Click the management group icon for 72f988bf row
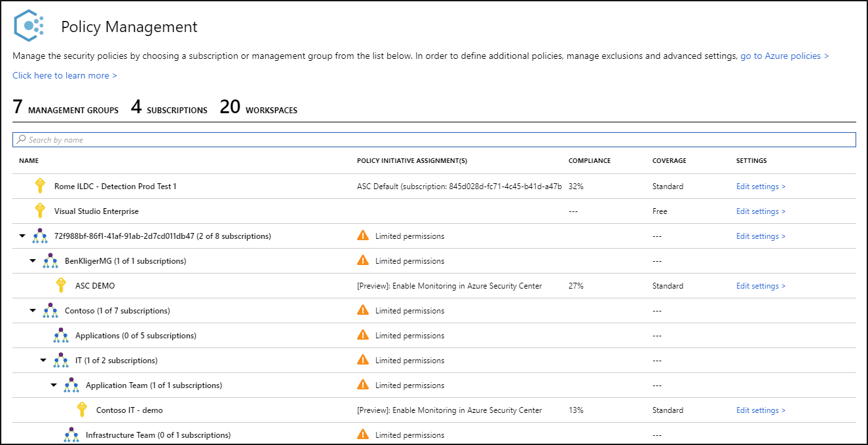 (x=40, y=236)
